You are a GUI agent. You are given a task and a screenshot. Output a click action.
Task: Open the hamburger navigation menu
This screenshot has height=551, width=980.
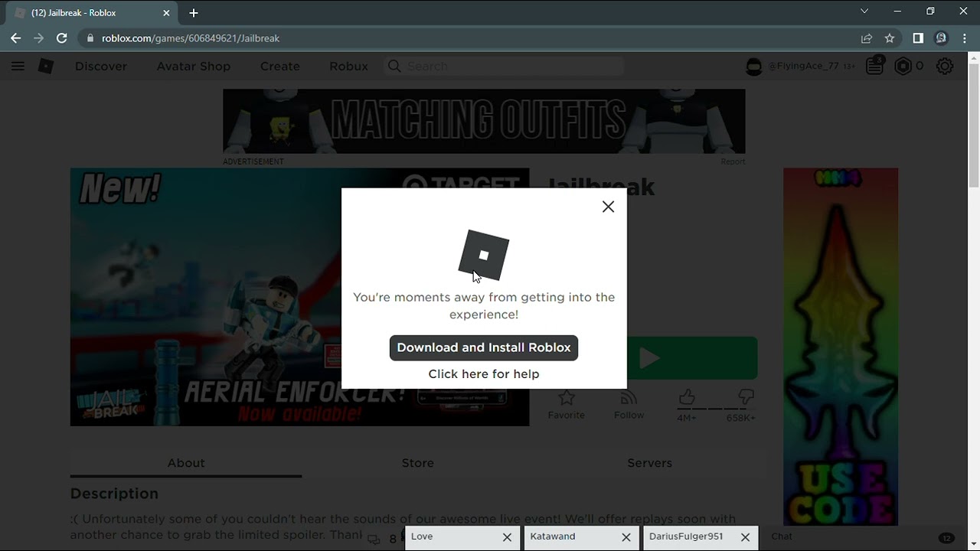[18, 67]
